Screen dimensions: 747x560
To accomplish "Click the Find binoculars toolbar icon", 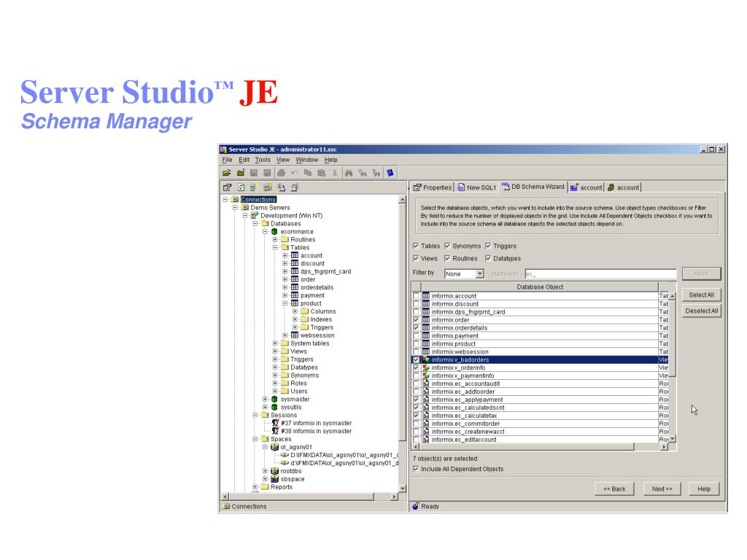I will 349,173.
